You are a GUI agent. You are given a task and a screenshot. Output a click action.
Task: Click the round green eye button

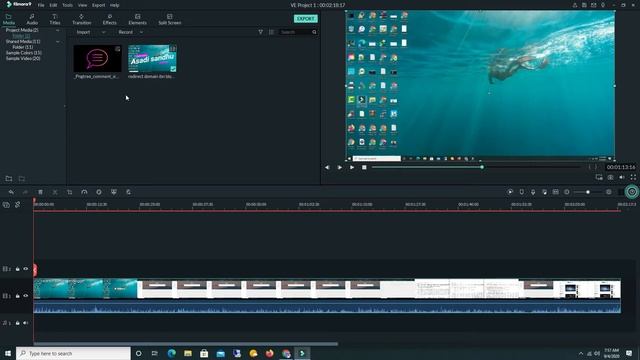(632, 192)
